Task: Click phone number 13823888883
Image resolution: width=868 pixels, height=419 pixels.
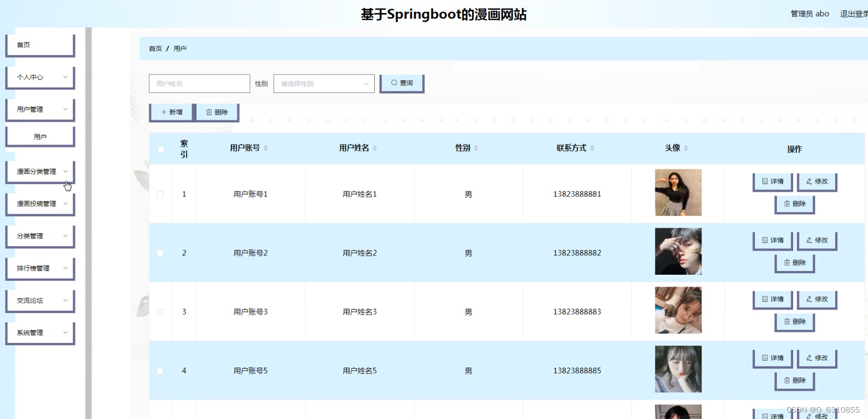Action: [577, 312]
